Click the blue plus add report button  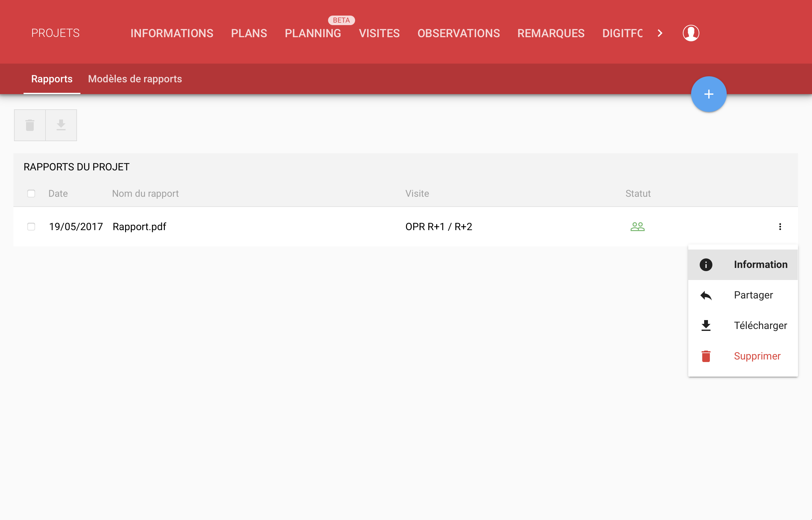pyautogui.click(x=709, y=94)
